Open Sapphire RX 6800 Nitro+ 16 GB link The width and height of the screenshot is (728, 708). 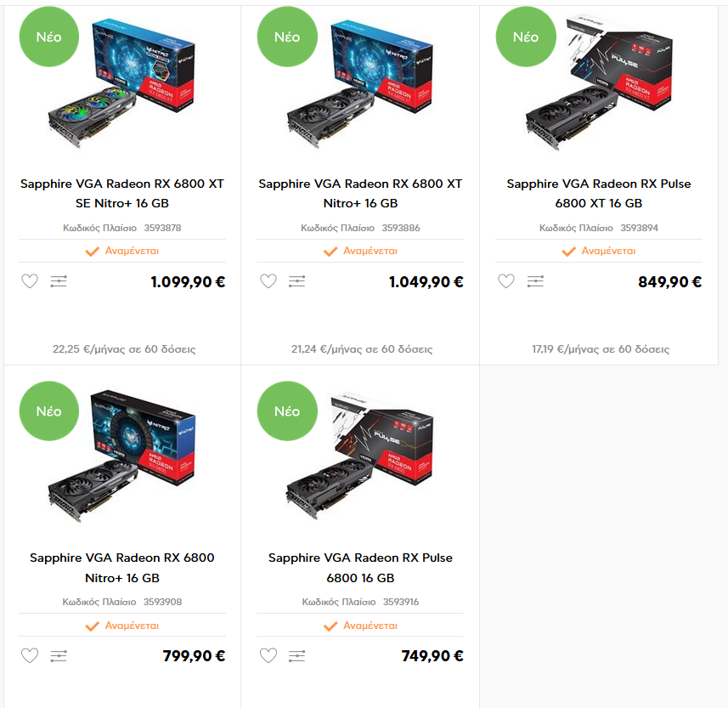click(x=122, y=568)
